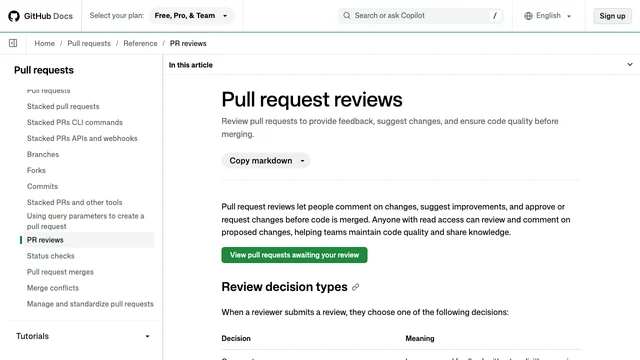
Task: Click the PR reviews breadcrumb
Action: 188,43
